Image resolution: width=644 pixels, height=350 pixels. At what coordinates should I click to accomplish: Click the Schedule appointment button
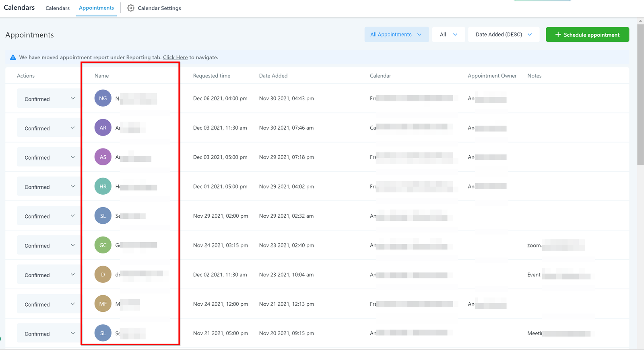pyautogui.click(x=587, y=35)
